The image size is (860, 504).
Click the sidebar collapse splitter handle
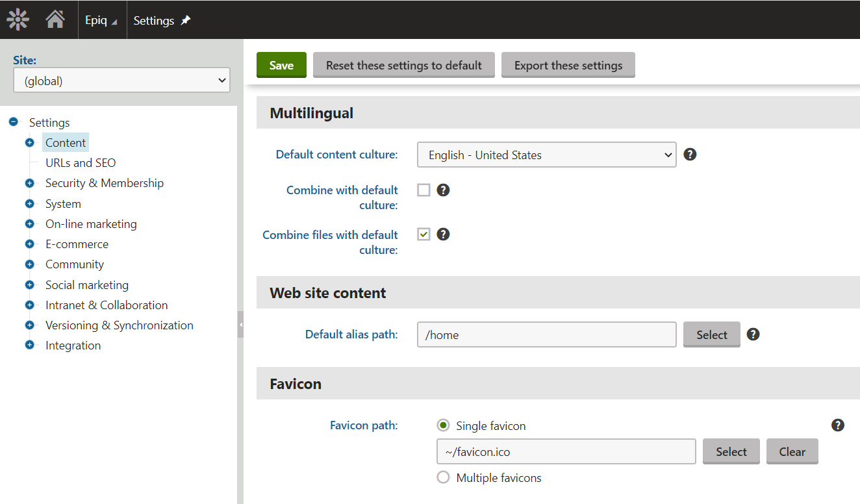click(x=240, y=324)
